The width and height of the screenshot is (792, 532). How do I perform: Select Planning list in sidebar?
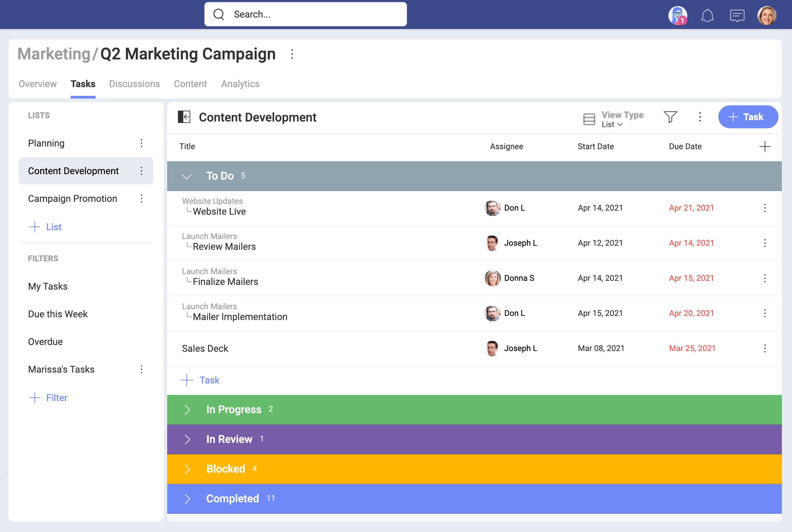pos(46,143)
